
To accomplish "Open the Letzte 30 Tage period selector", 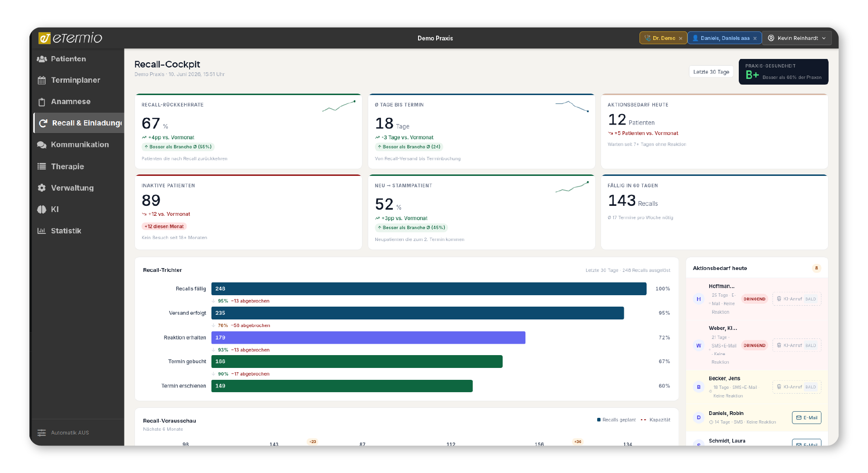I will 711,72.
